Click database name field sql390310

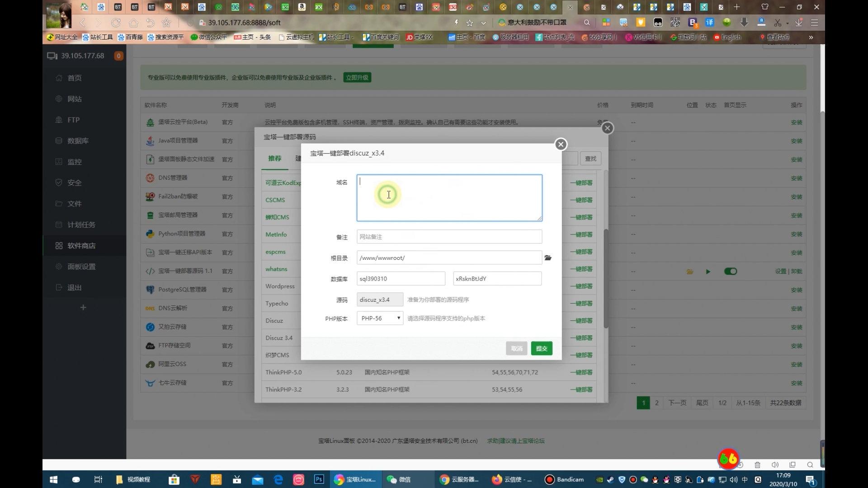(401, 278)
